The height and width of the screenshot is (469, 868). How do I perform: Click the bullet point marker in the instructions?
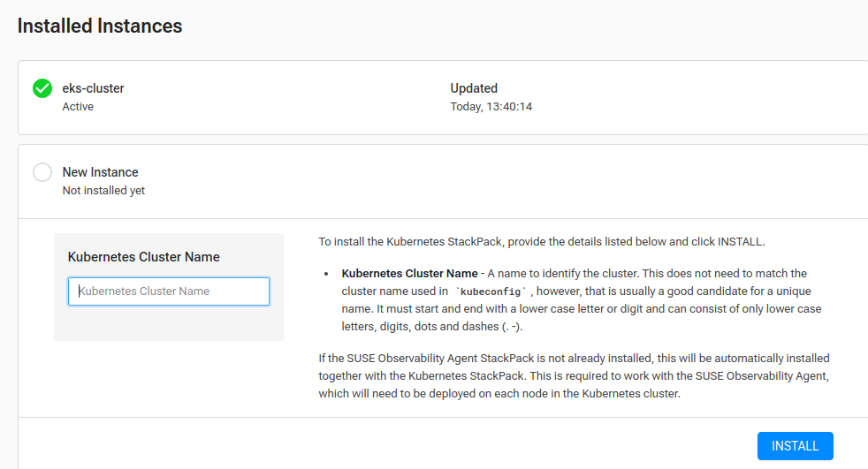(326, 275)
